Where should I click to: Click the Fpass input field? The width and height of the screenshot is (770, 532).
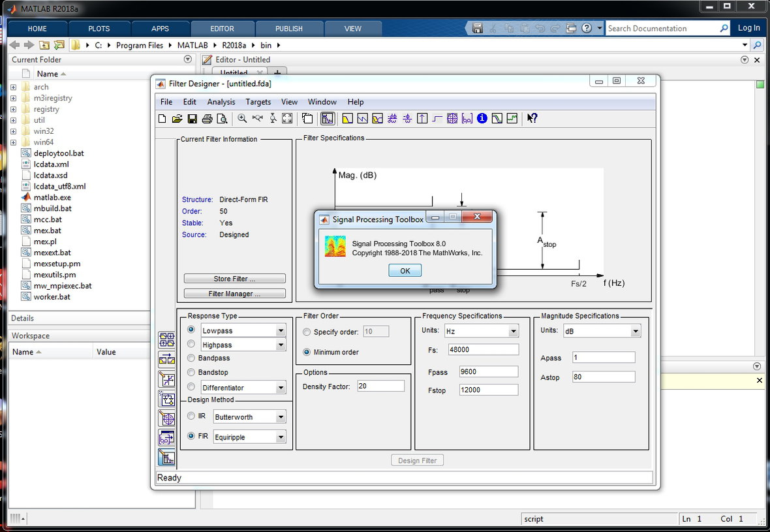click(x=489, y=372)
